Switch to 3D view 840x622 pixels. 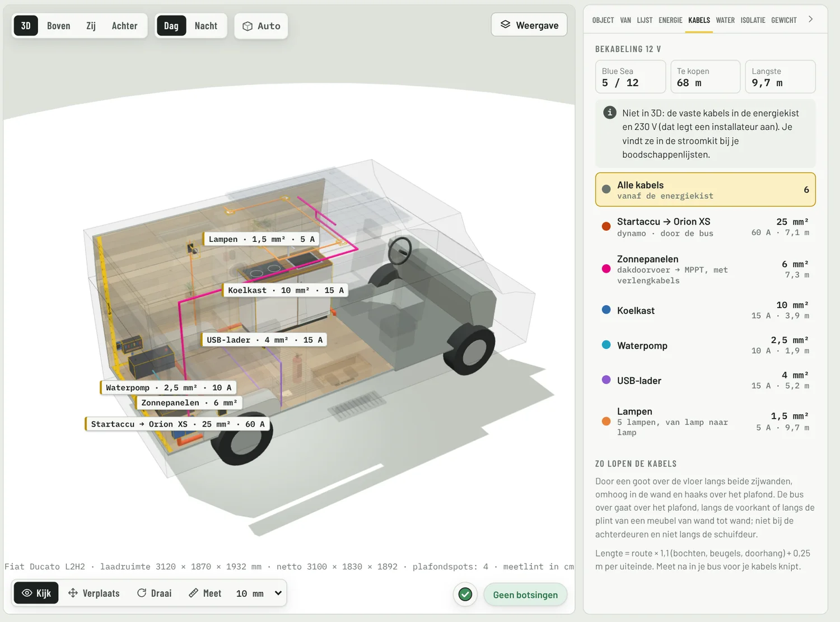(26, 26)
